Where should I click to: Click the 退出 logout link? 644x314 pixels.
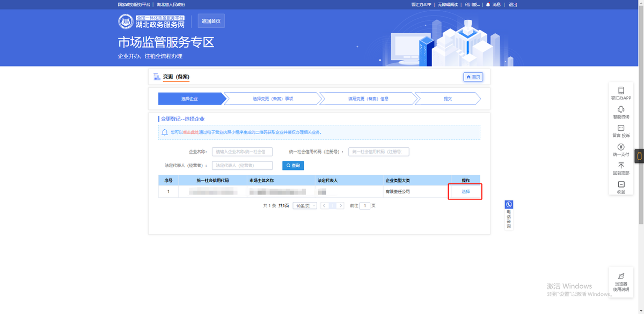(513, 5)
